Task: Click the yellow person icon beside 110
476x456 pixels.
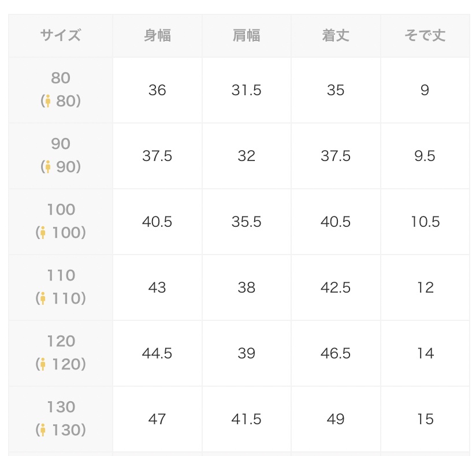Action: click(43, 298)
